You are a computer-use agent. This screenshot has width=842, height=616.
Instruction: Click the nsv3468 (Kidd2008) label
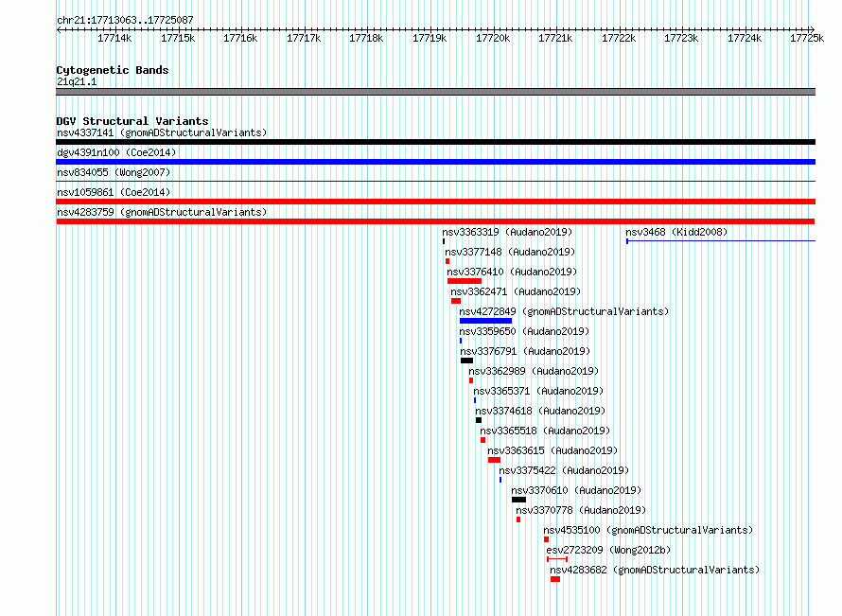click(x=676, y=232)
